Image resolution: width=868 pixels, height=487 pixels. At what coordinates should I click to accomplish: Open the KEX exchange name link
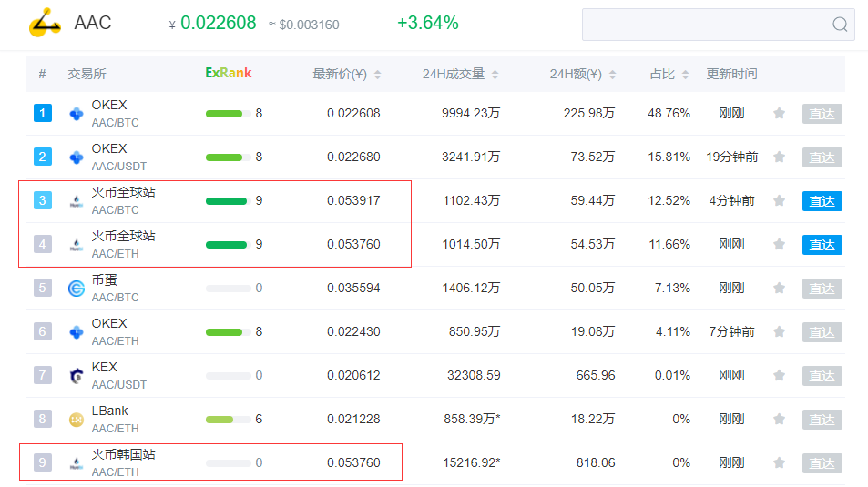(x=104, y=367)
